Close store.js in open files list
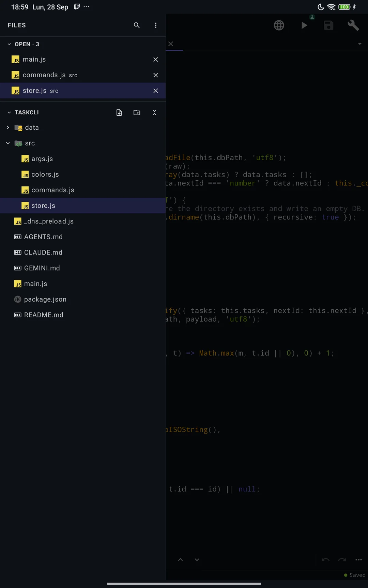The width and height of the screenshot is (368, 588). pos(156,91)
